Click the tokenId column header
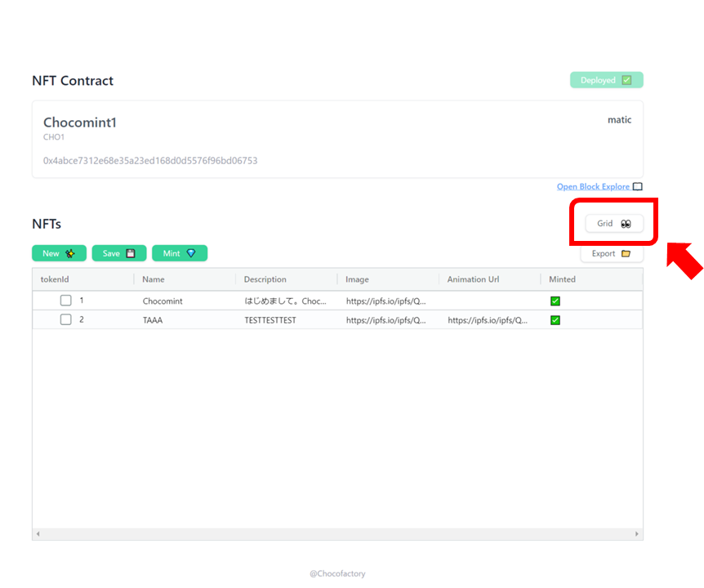 click(x=56, y=279)
